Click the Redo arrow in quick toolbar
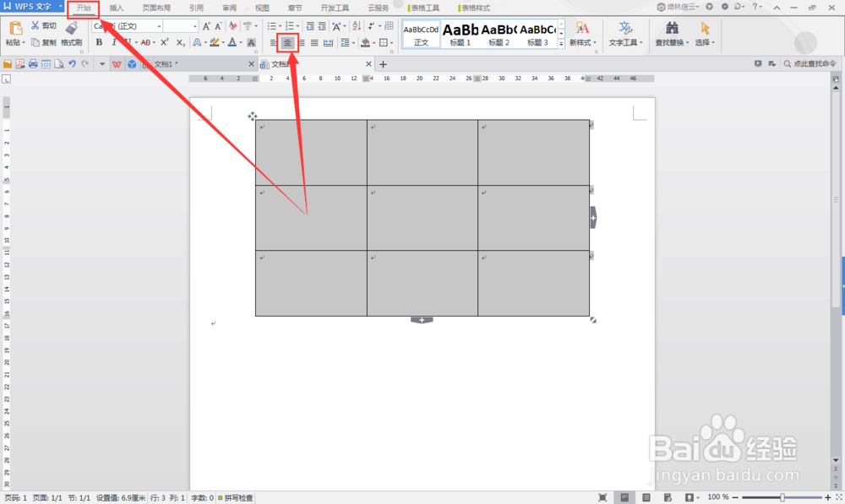 point(84,64)
